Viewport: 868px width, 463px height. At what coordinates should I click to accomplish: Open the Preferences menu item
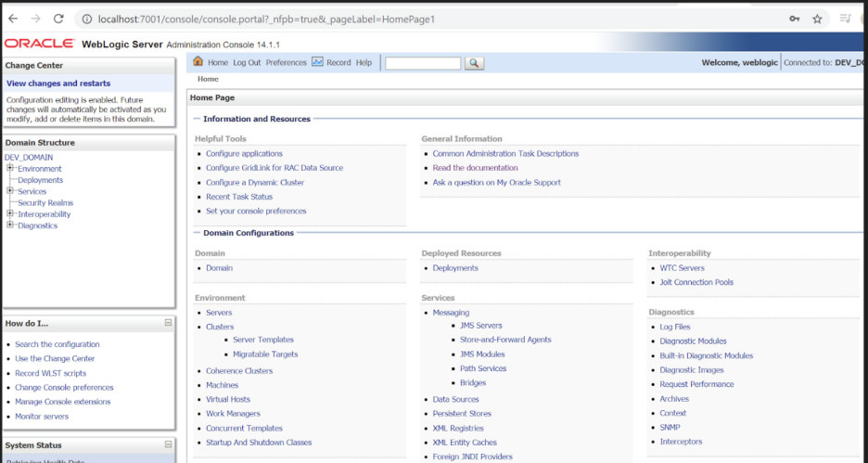(x=286, y=63)
